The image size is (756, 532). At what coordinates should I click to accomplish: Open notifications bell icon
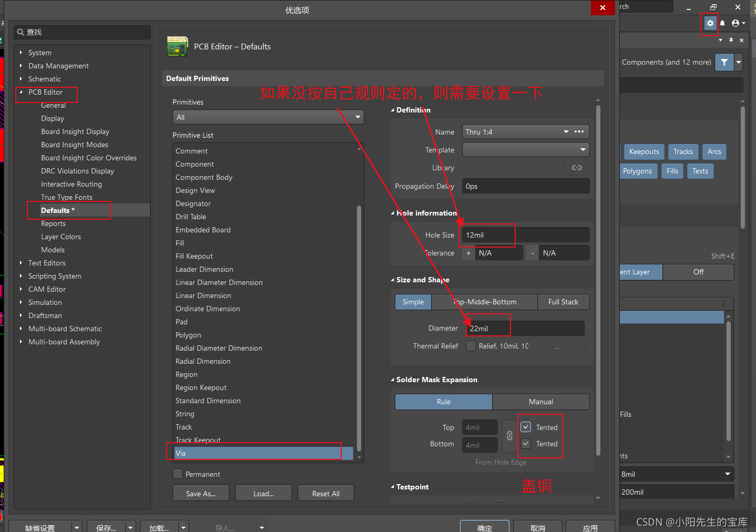coord(722,23)
